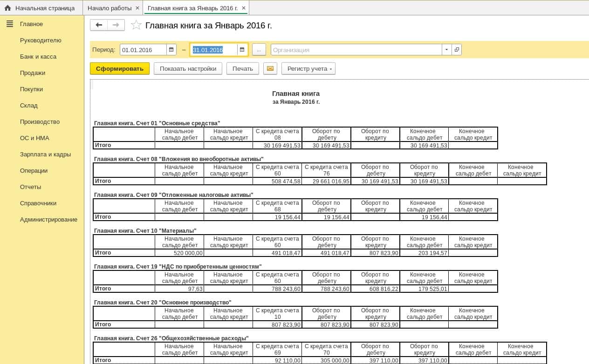Open calendar for end date 31.01.2016
The height and width of the screenshot is (364, 589).
click(242, 50)
